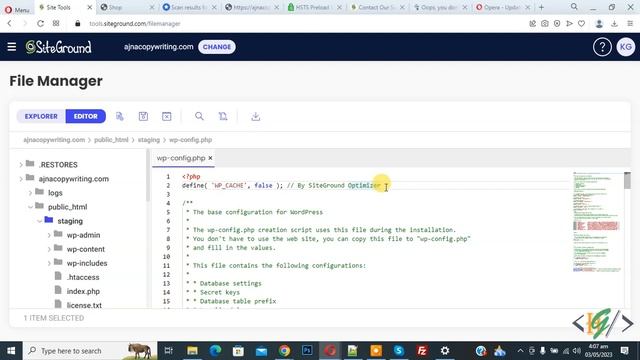Expand the .RESTORES folder
The image size is (640, 360).
click(x=21, y=165)
